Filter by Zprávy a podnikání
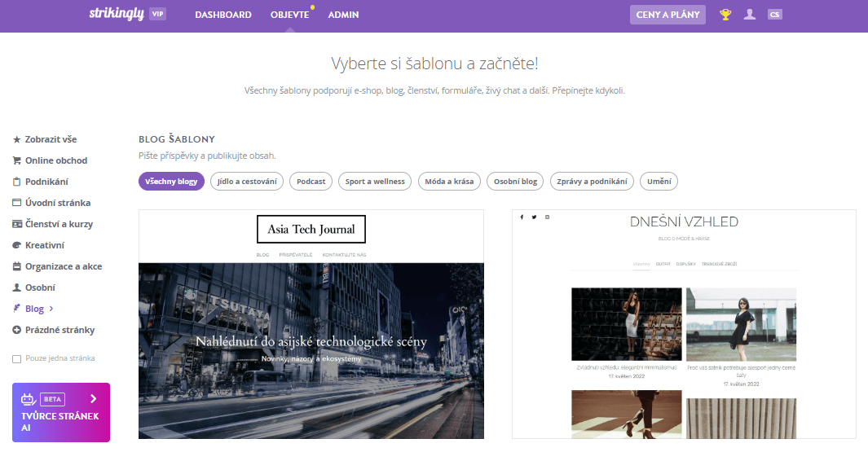 pyautogui.click(x=592, y=182)
